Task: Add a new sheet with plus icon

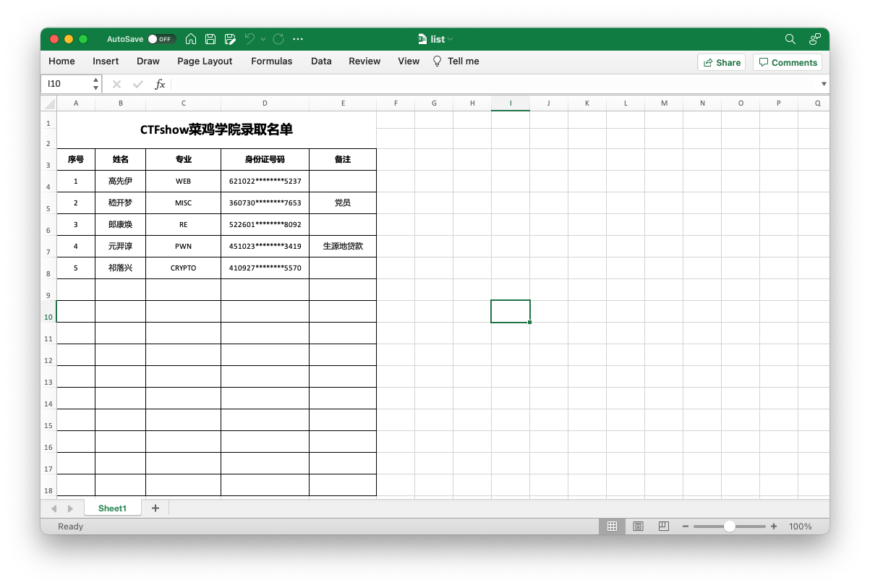Action: click(155, 508)
